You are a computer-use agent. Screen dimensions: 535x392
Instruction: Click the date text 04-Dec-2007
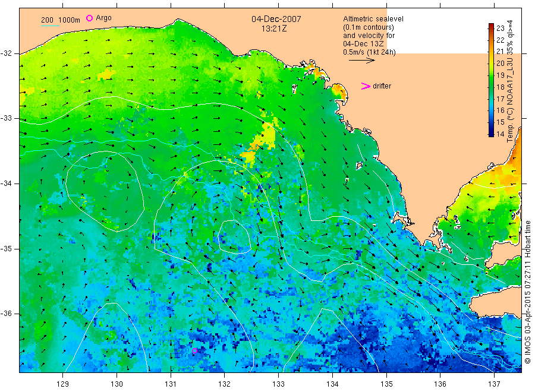pyautogui.click(x=276, y=19)
